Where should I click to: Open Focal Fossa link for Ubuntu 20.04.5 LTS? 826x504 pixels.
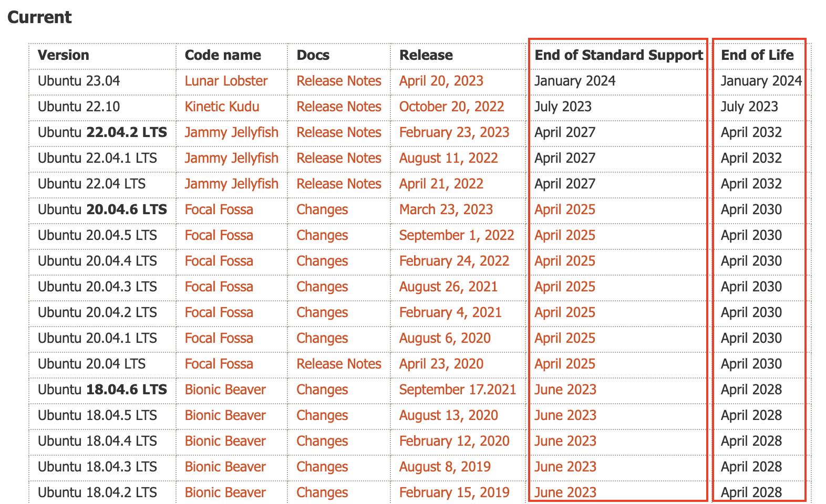point(219,235)
